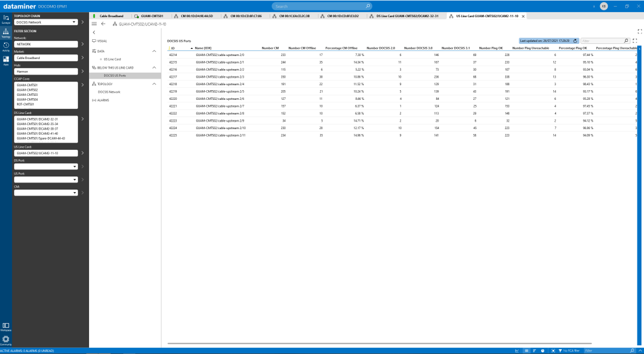Image resolution: width=644 pixels, height=354 pixels.
Task: Collapse the card navigation pane chevron
Action: click(x=94, y=33)
